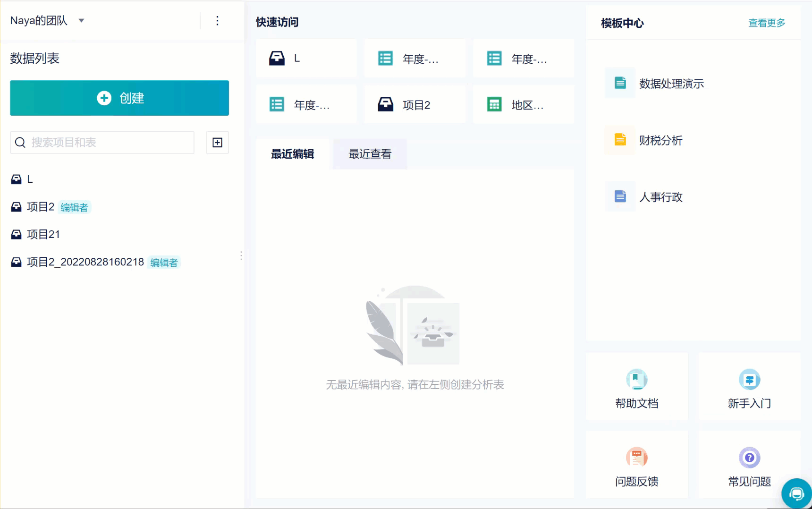Open the Naya的团队 team dropdown arrow
Viewport: 812px width, 509px height.
(x=81, y=21)
